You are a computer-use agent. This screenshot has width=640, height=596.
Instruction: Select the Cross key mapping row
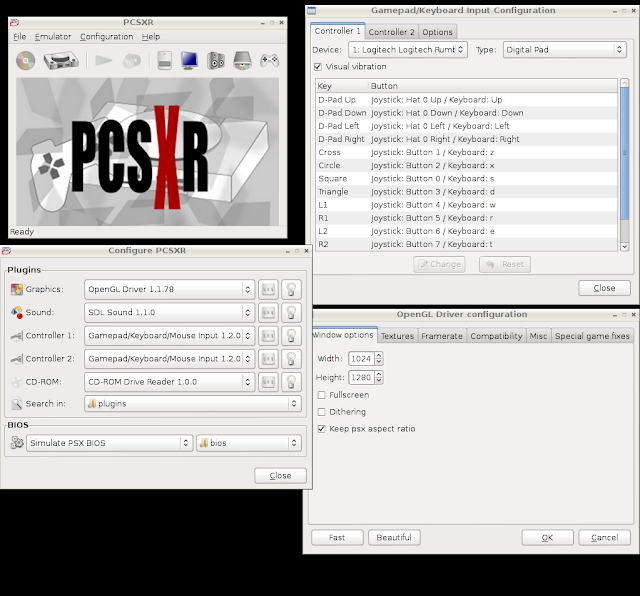[x=467, y=152]
